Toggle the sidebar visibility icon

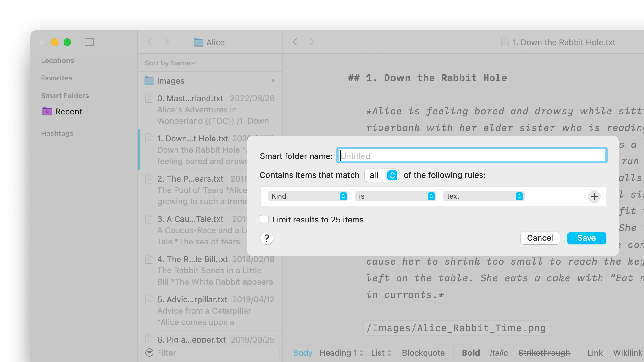[89, 42]
